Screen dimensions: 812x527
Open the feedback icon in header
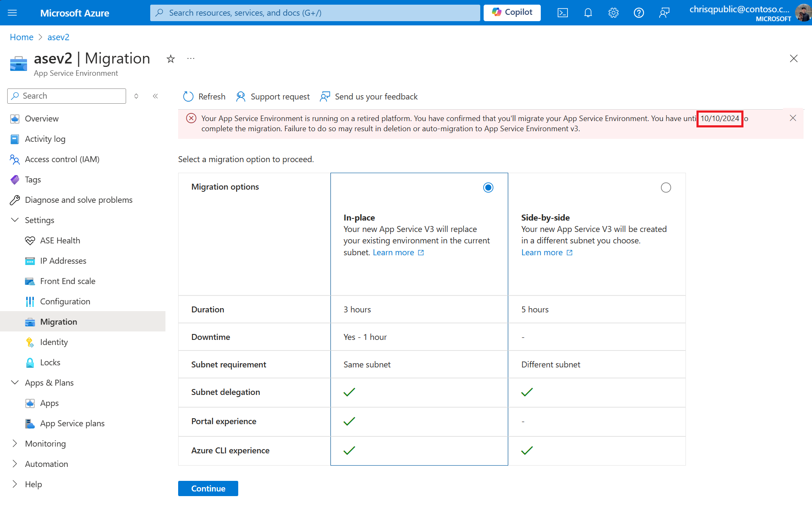[x=664, y=13]
